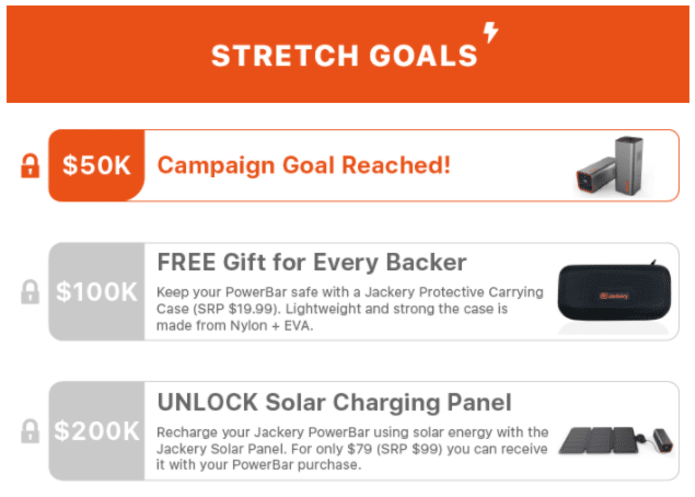The height and width of the screenshot is (497, 695).
Task: Click the solar panel product image
Action: (617, 441)
